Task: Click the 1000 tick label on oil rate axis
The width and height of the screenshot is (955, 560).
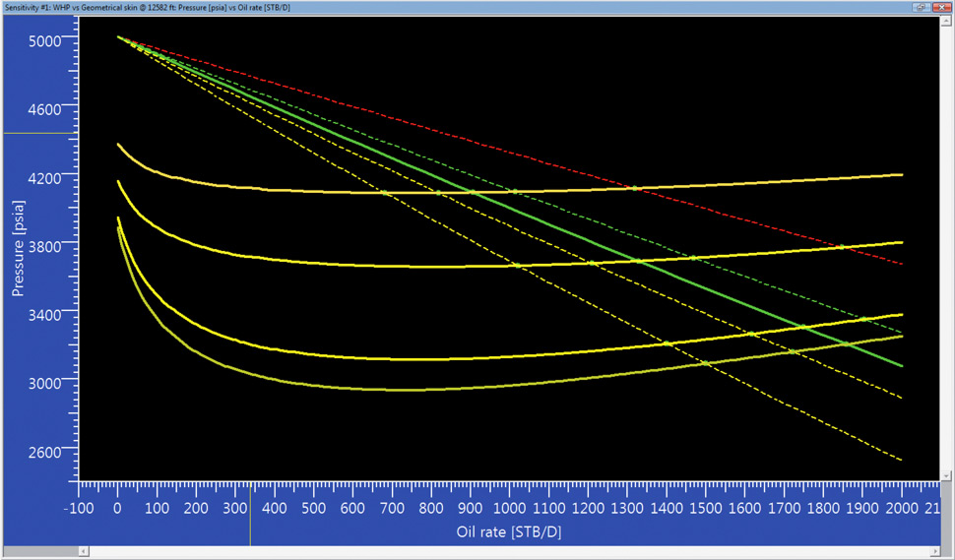Action: tap(509, 508)
